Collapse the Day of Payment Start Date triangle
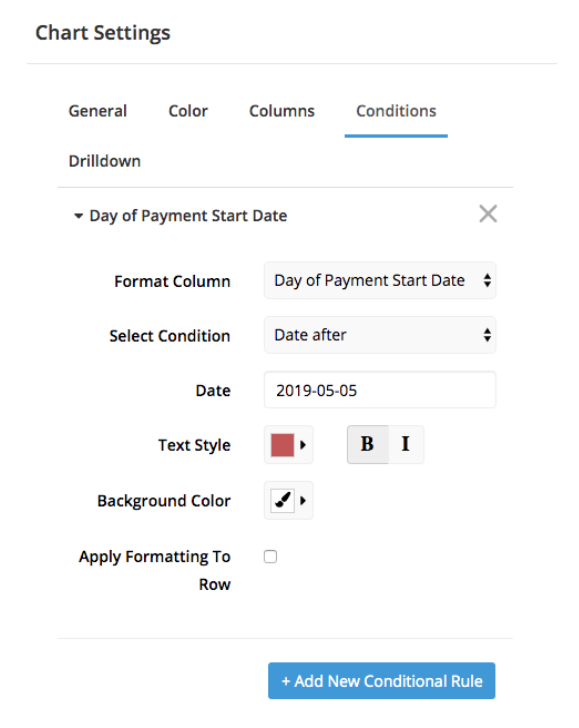The width and height of the screenshot is (579, 728). pyautogui.click(x=78, y=216)
